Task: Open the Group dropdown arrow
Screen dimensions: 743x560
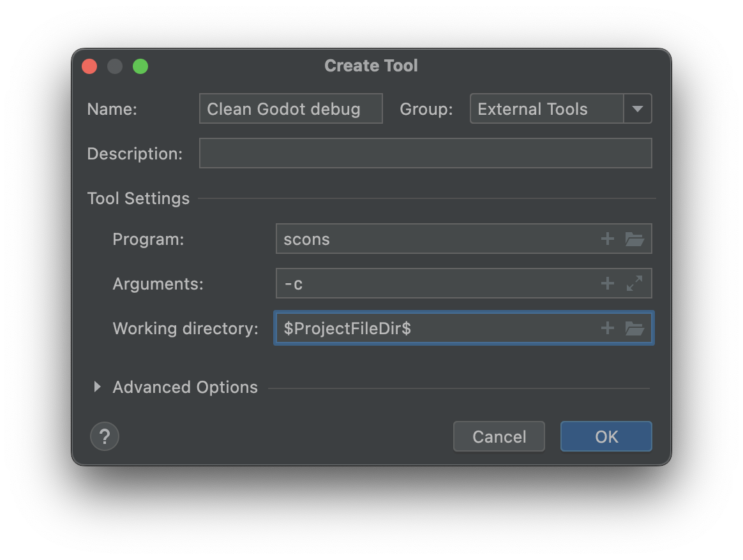Action: coord(637,108)
